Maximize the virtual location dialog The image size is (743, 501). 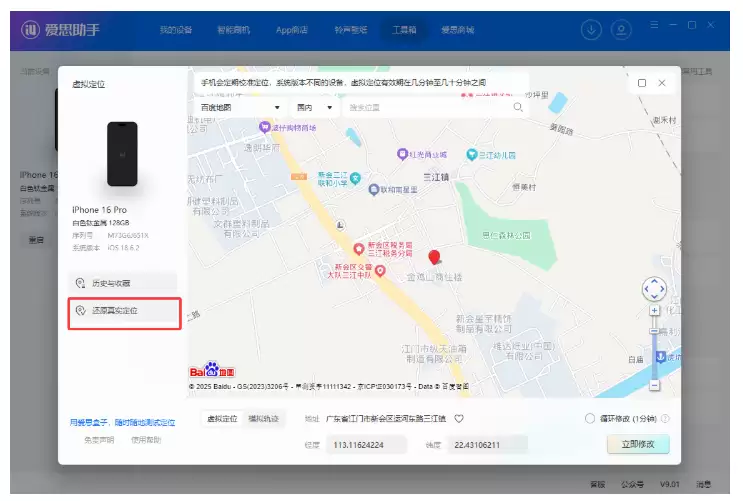pyautogui.click(x=642, y=83)
